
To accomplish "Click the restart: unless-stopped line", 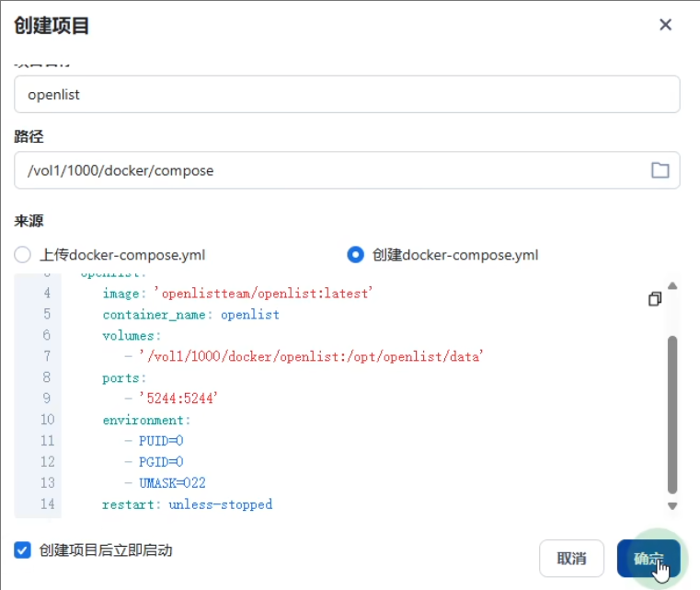I will 187,504.
